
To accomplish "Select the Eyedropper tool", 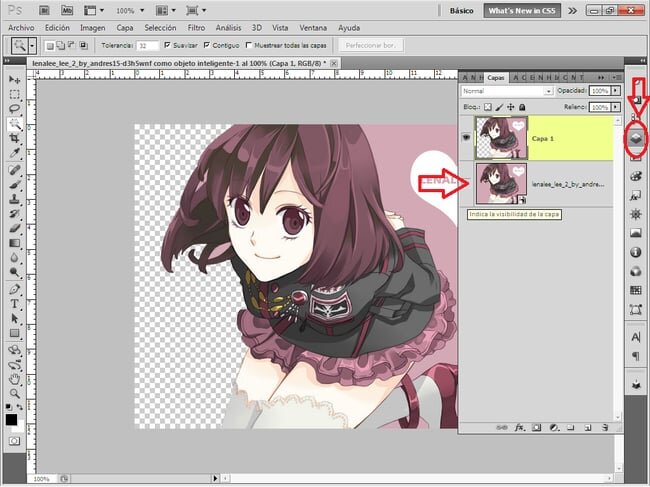I will click(15, 153).
